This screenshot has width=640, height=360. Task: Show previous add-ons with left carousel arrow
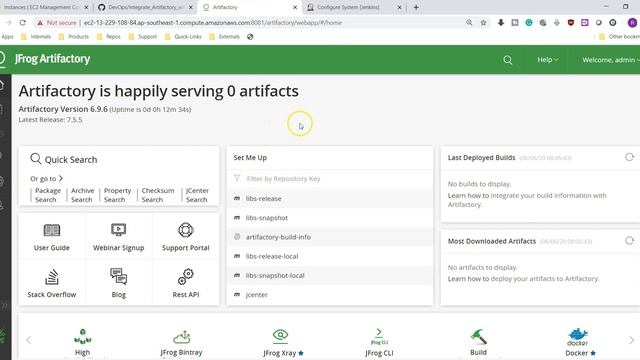(29, 340)
